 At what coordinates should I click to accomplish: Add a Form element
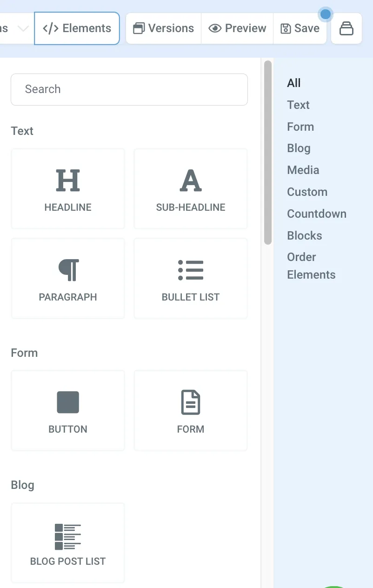[191, 411]
